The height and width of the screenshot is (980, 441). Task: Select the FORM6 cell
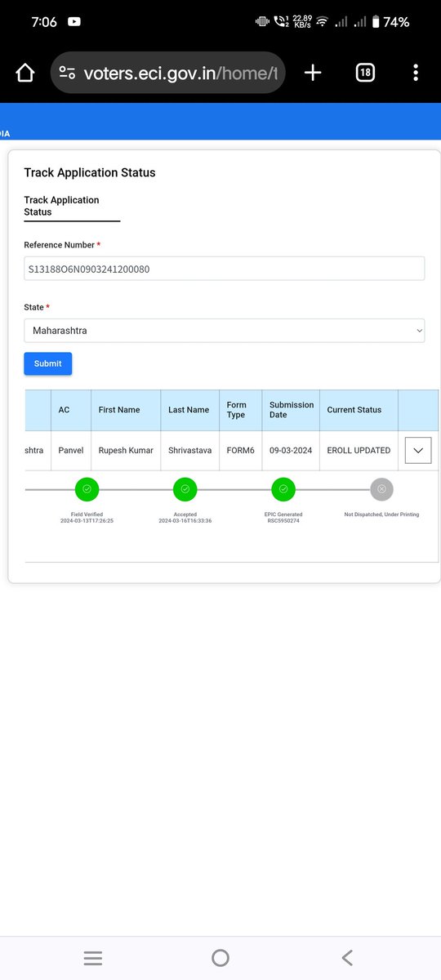pyautogui.click(x=240, y=450)
